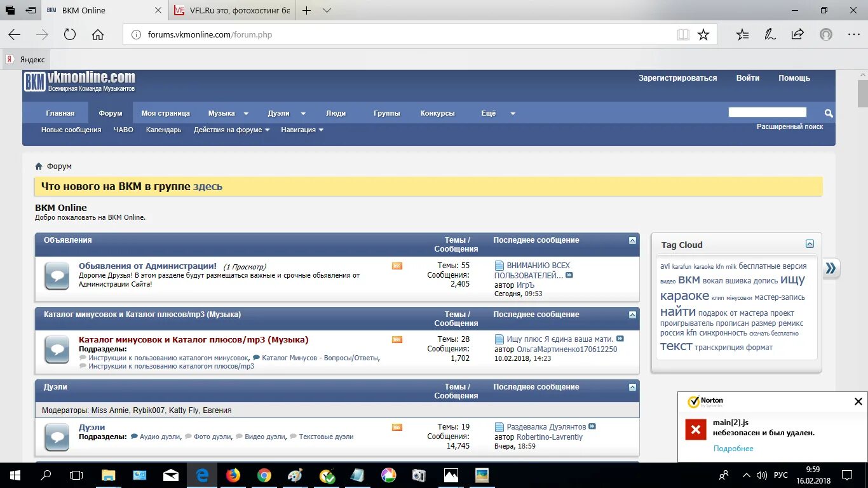Screen dimensions: 868x488
Task: Open the Группы menu item
Action: click(x=387, y=113)
